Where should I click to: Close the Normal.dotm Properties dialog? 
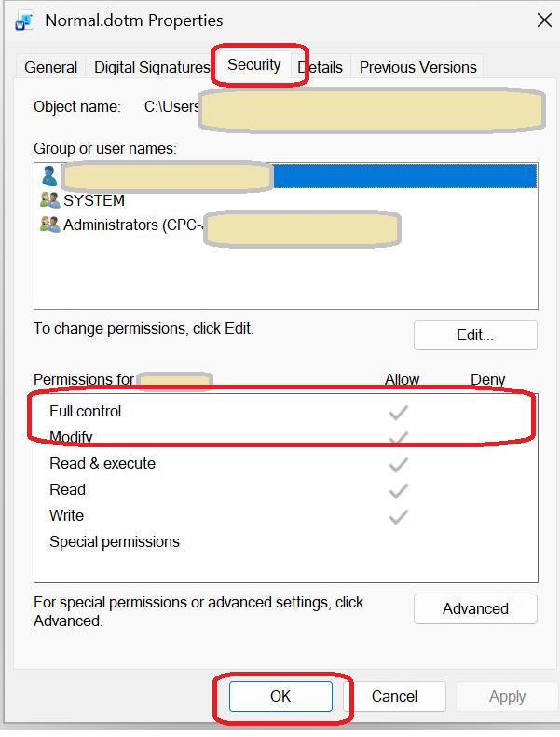click(544, 20)
